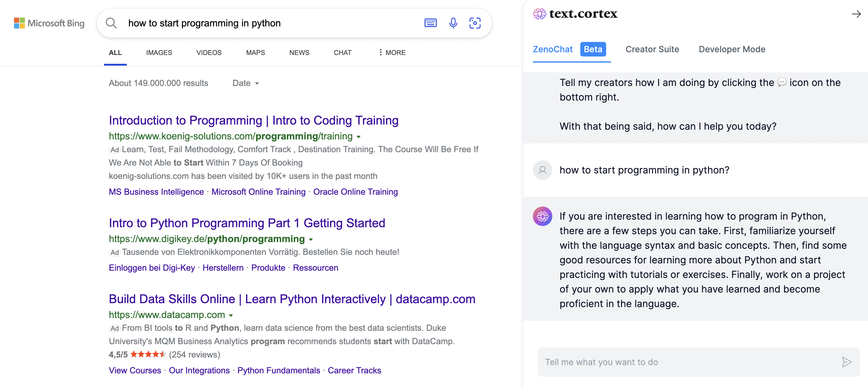Open the Python Fundamentals sitelink
This screenshot has height=387, width=868.
point(279,371)
